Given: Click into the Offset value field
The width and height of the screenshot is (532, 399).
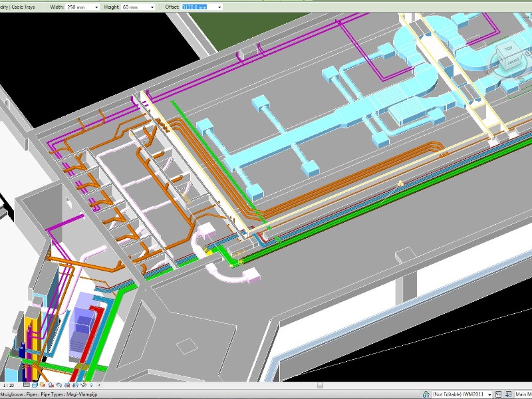Looking at the screenshot, I should point(197,7).
